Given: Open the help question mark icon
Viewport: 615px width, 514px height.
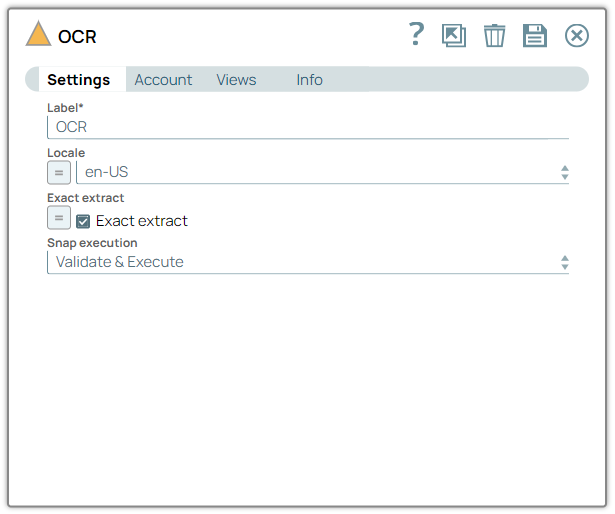Looking at the screenshot, I should pyautogui.click(x=417, y=35).
